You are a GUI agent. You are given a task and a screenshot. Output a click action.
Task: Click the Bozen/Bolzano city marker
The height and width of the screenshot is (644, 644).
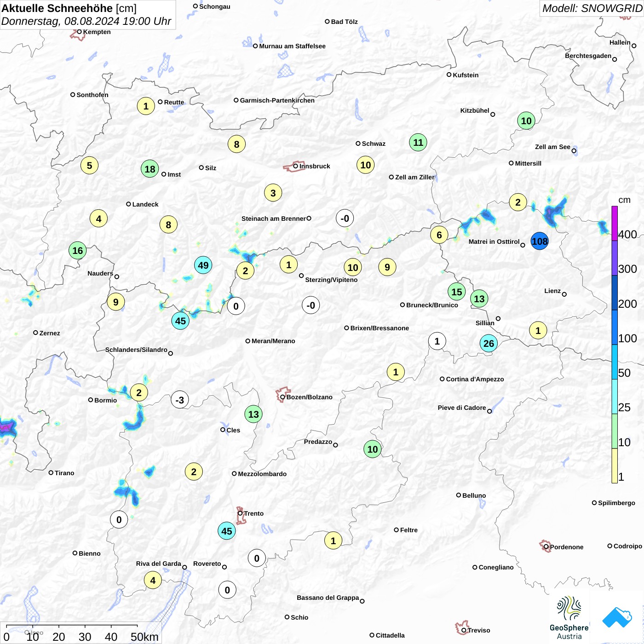coord(282,397)
